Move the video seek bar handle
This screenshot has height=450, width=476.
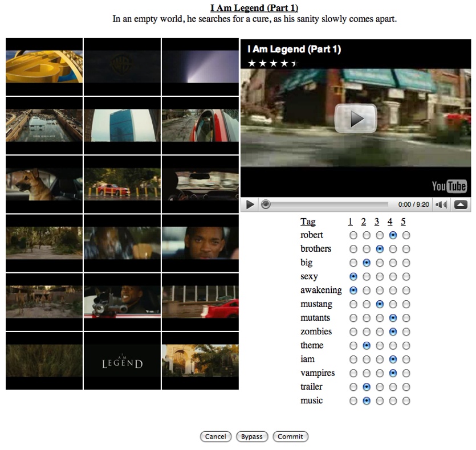pyautogui.click(x=266, y=204)
